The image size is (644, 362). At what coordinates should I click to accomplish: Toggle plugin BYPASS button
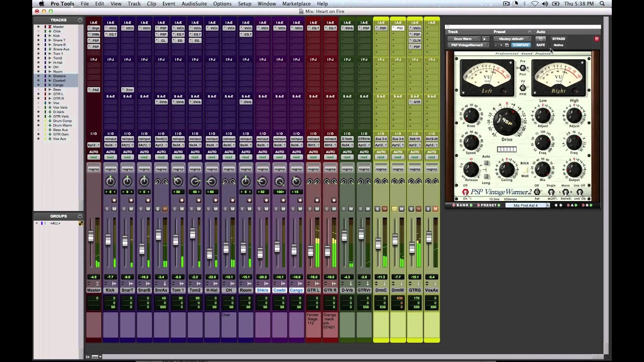(558, 39)
